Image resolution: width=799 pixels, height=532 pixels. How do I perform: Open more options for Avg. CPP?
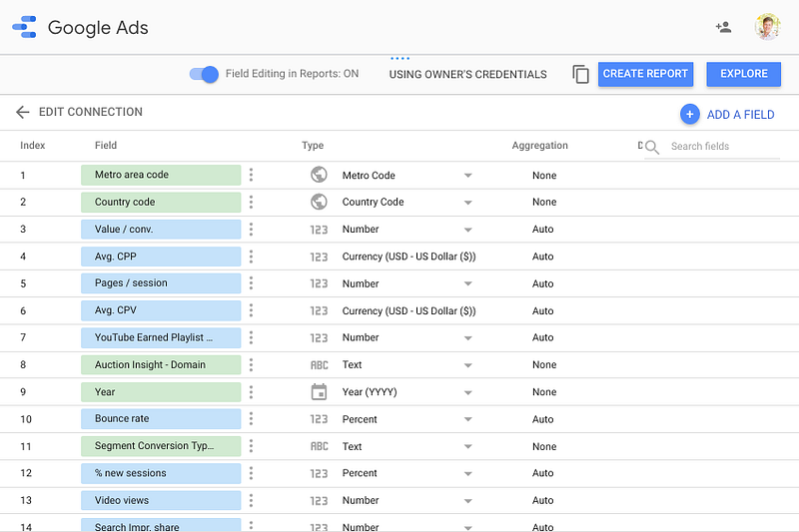[x=251, y=257]
